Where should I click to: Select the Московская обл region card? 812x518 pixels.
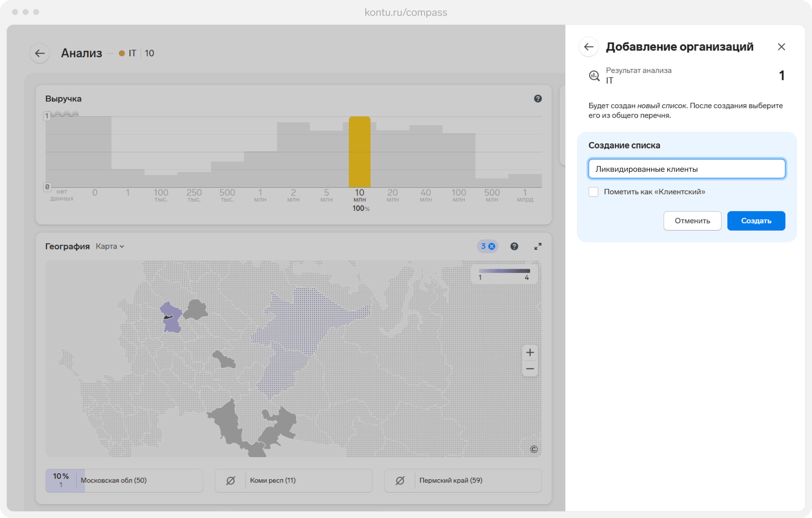[x=124, y=480]
